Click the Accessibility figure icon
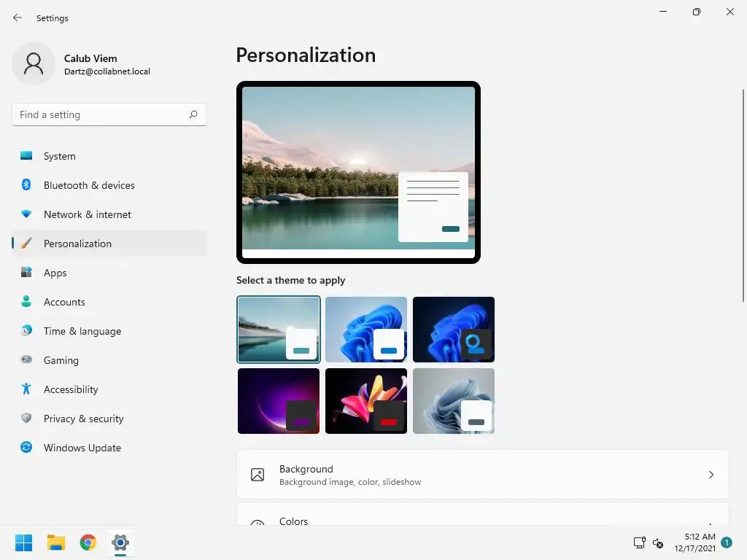Image resolution: width=747 pixels, height=560 pixels. point(26,389)
